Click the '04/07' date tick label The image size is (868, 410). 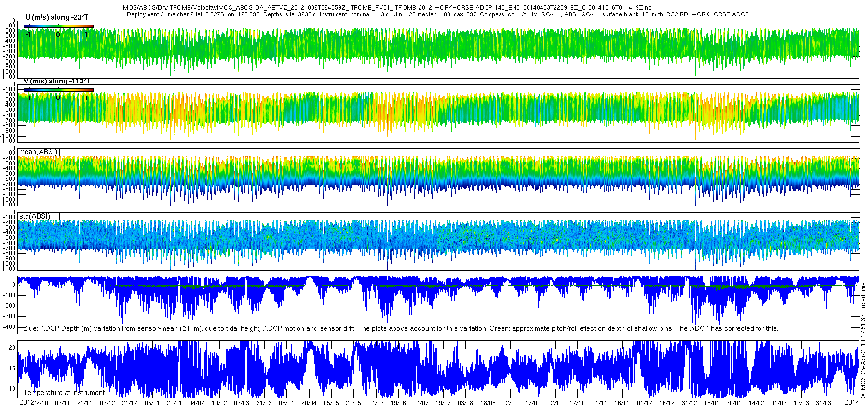coord(420,403)
